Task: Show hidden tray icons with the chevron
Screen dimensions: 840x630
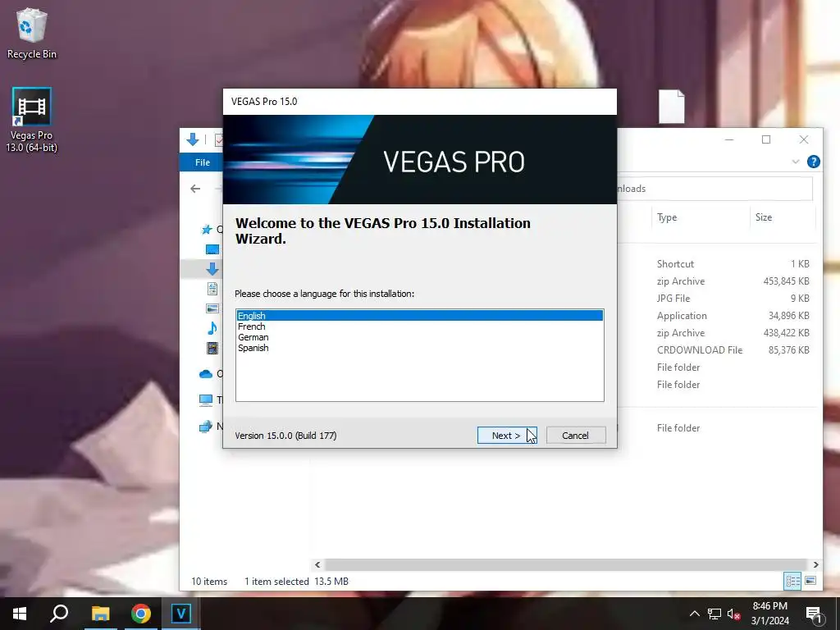Action: tap(694, 614)
